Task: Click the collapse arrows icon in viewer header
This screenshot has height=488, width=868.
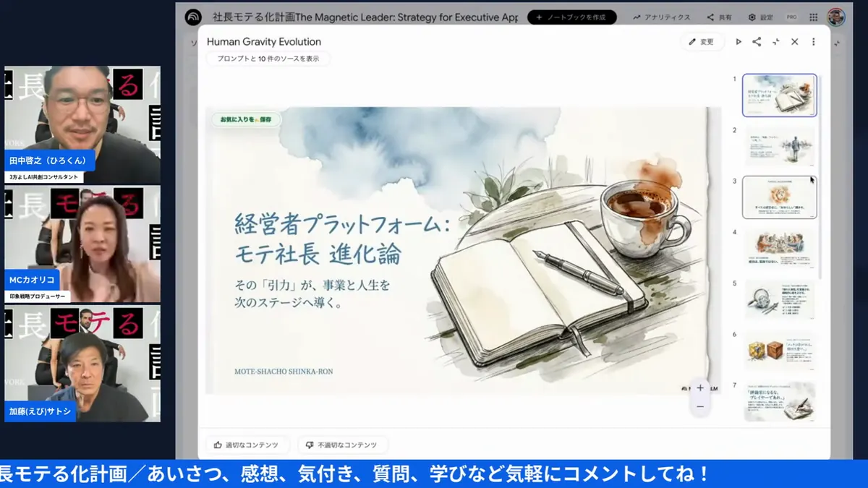Action: [775, 42]
